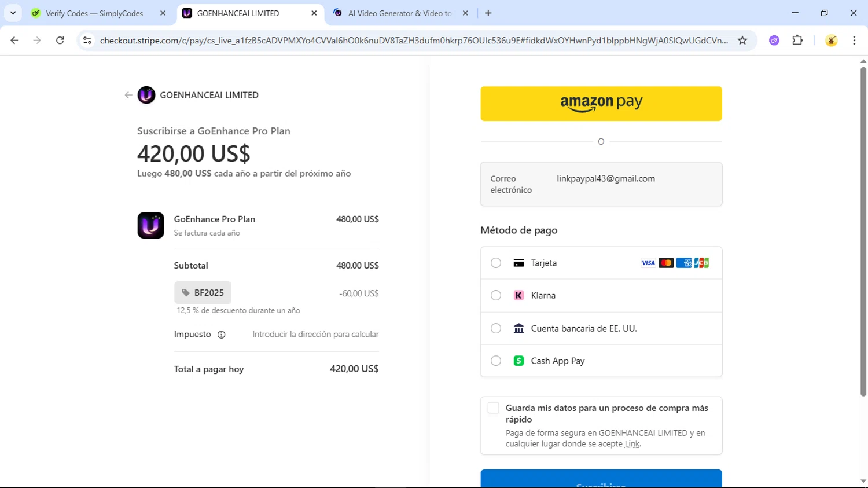Click the American Express logo
Screen dimensions: 868x488
684,263
